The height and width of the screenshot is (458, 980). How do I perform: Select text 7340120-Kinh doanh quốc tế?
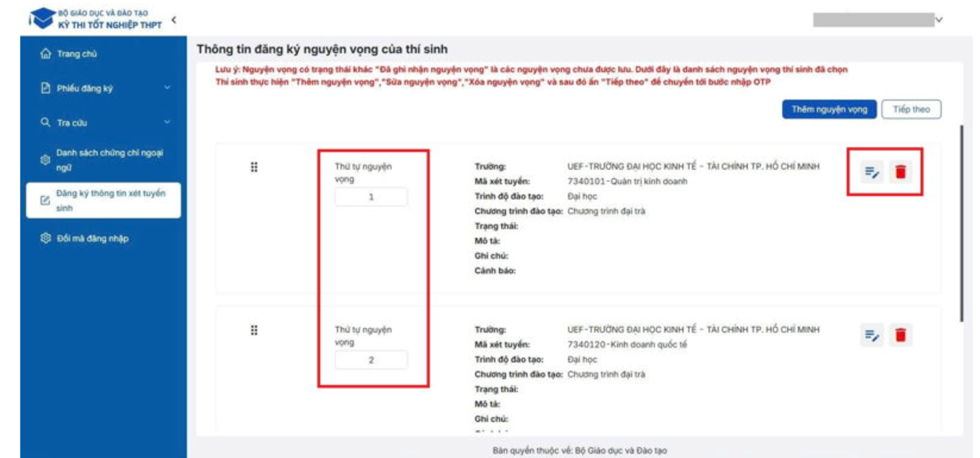(627, 345)
